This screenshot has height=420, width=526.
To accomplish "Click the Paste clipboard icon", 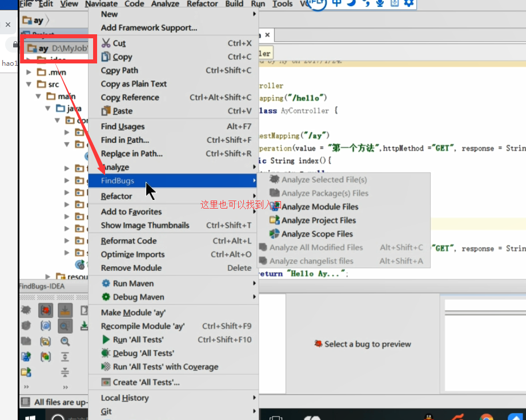I will [106, 110].
